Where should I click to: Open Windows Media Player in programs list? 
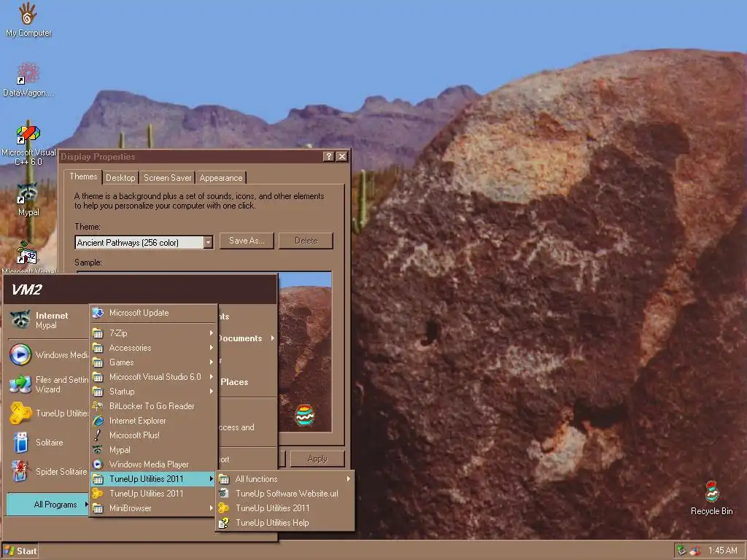153,464
